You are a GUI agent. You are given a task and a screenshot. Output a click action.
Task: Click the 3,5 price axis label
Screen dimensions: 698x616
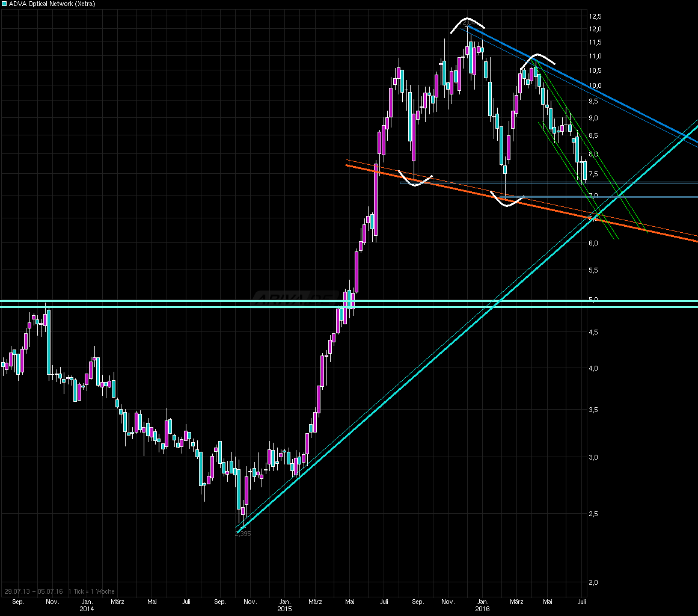[x=593, y=410]
